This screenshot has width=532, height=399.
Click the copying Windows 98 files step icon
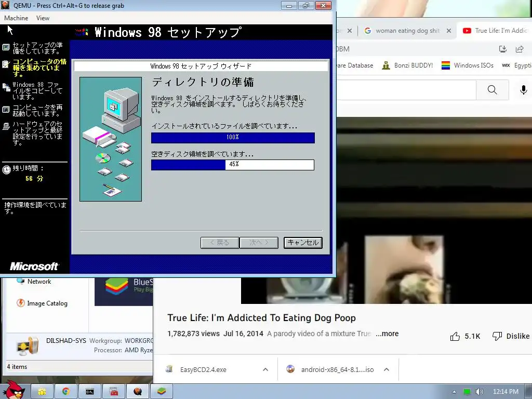[x=6, y=87]
